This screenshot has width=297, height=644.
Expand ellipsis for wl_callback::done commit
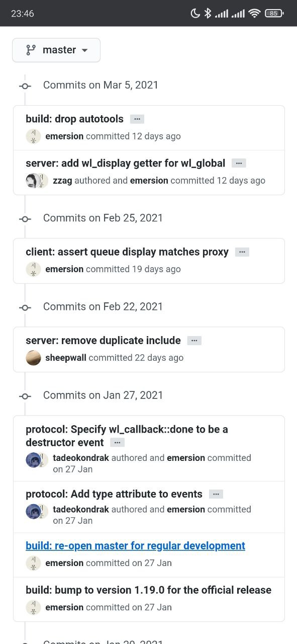coord(117,443)
